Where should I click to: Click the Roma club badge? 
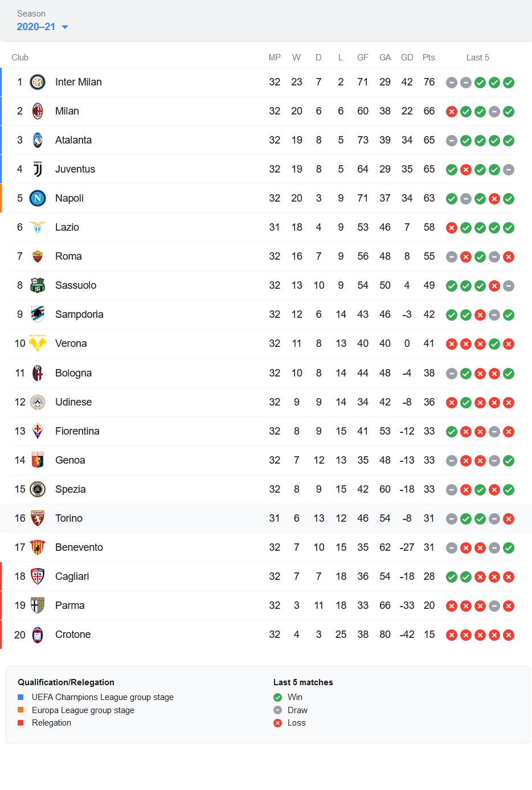point(38,256)
